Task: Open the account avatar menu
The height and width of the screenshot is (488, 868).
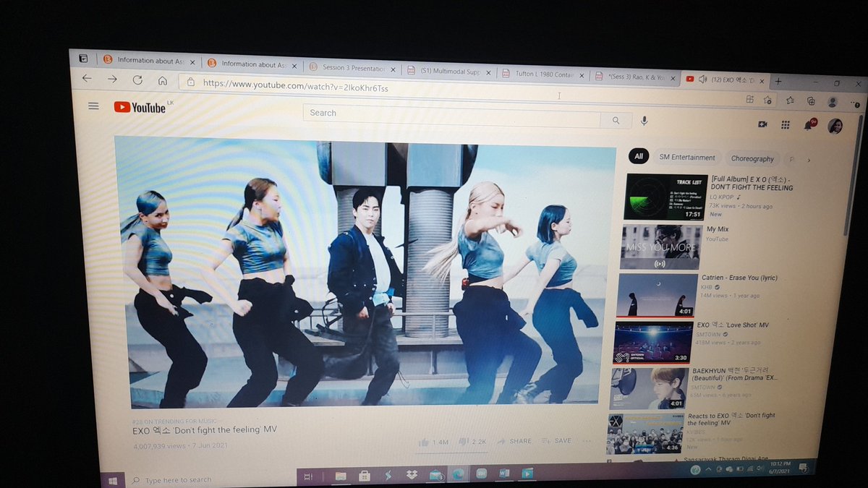Action: click(835, 126)
